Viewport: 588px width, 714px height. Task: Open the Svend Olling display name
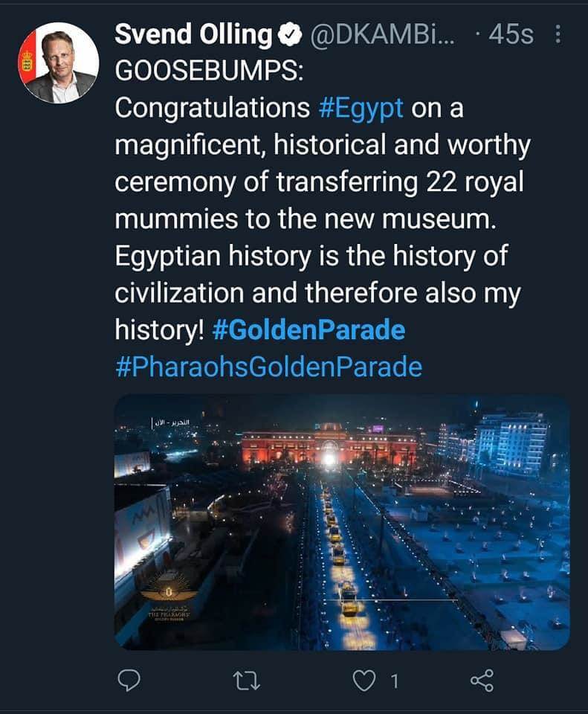193,35
